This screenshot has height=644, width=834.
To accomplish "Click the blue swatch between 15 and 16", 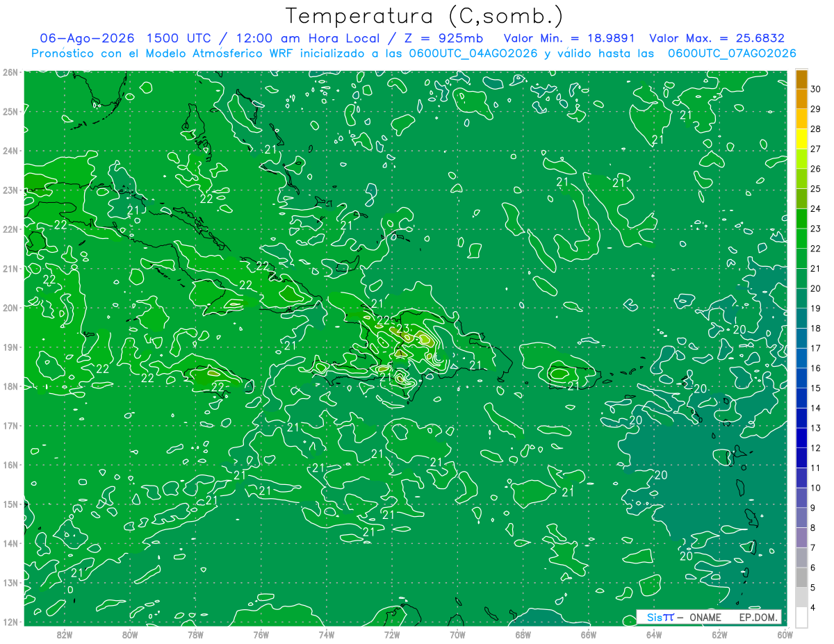I will 801,378.
